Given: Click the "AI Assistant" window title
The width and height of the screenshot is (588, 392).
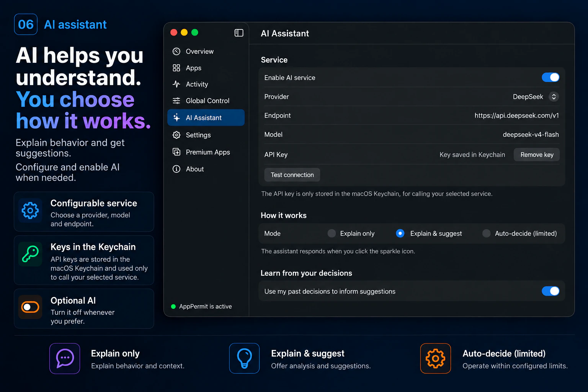Looking at the screenshot, I should click(285, 34).
